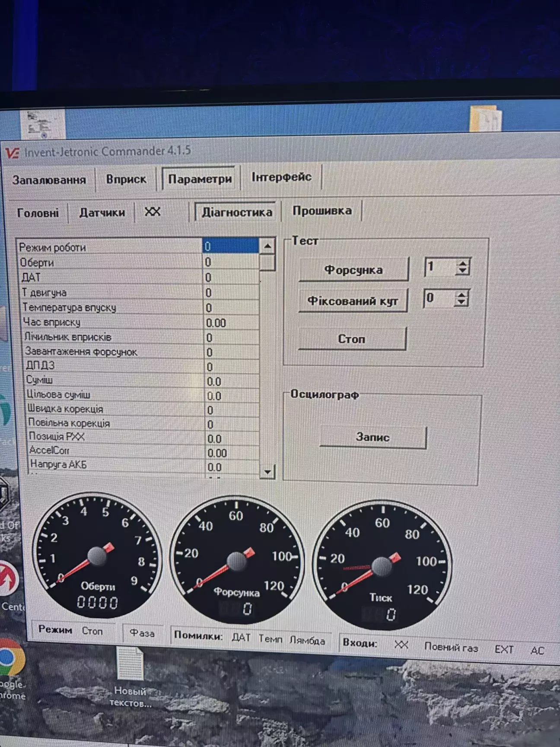Click the Invent-Jetronic Commander title bar icon
This screenshot has height=747, width=560.
coord(13,153)
